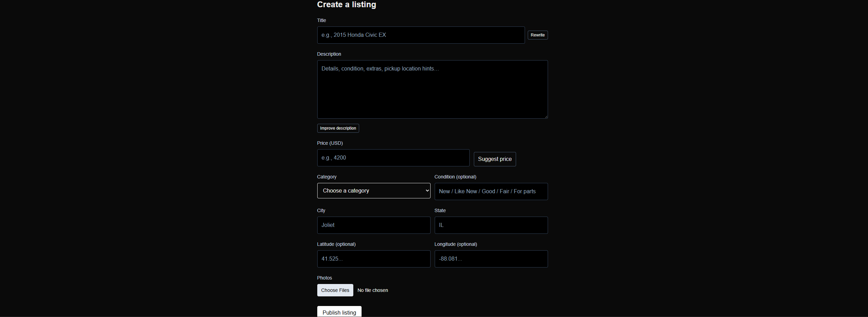Viewport: 868px width, 317px height.
Task: Click the Choose Files button for Photos
Action: [335, 290]
